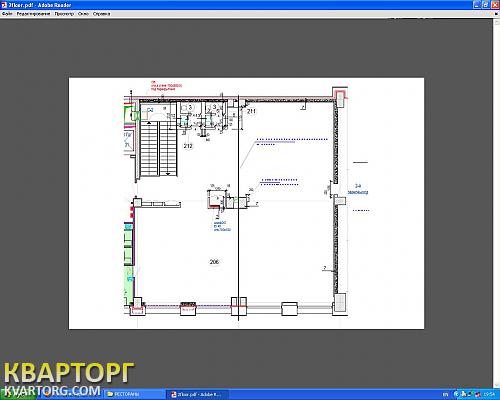The height and width of the screenshot is (400, 500).
Task: Click room label 206 on floor plan
Action: [214, 262]
